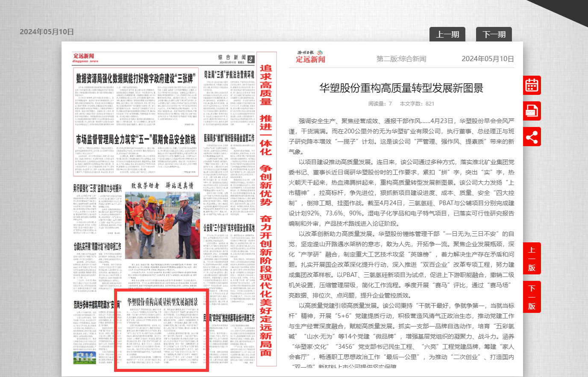
Task: Open 仓镇 雨露计划 subsidy article
Action: [97, 247]
